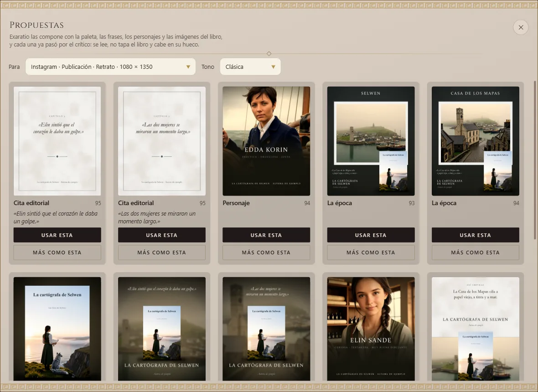Use the La época proposal scored 93
The image size is (538, 392).
coord(371,235)
